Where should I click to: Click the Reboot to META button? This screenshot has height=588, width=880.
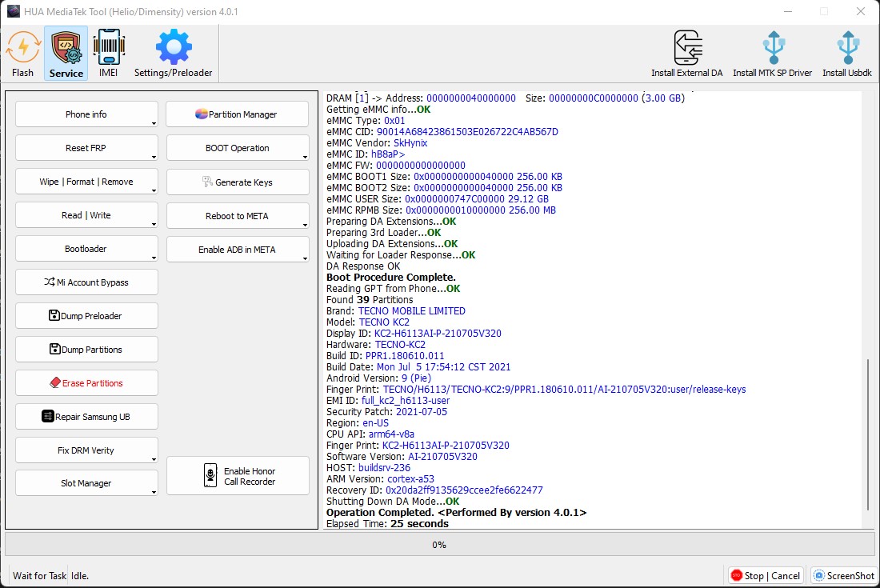point(238,216)
